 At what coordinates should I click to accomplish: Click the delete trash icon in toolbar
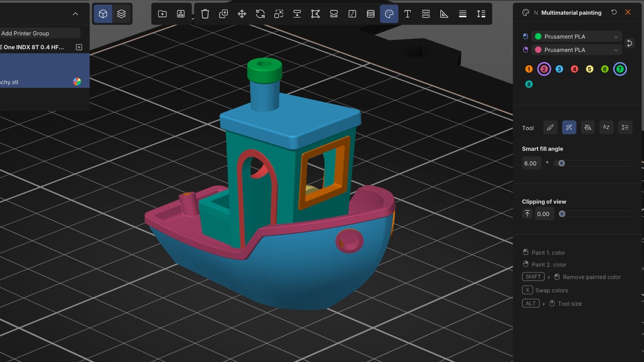(x=205, y=14)
